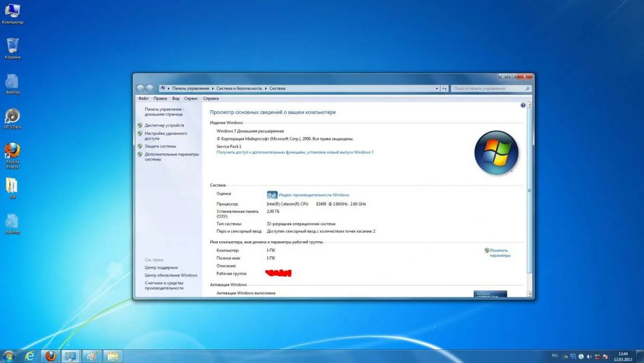644x363 pixels.
Task: Launch Internet Explorer from the taskbar
Action: tap(31, 356)
